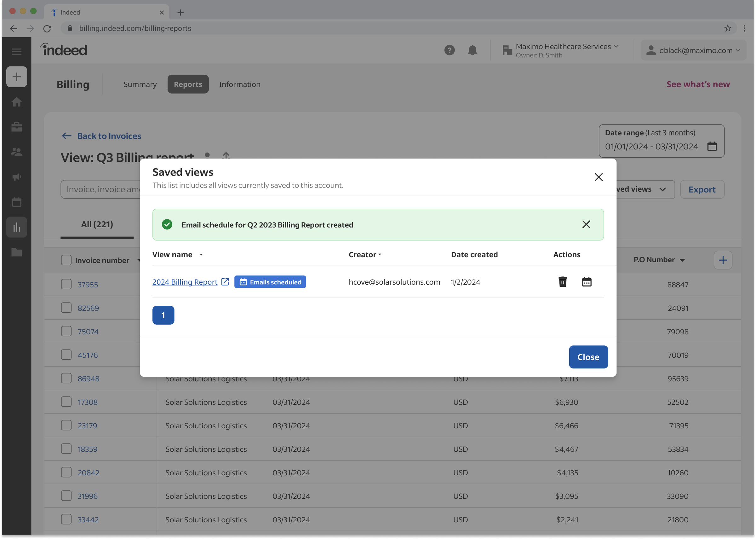This screenshot has width=756, height=539.
Task: Check the box for invoice 18359
Action: click(66, 449)
